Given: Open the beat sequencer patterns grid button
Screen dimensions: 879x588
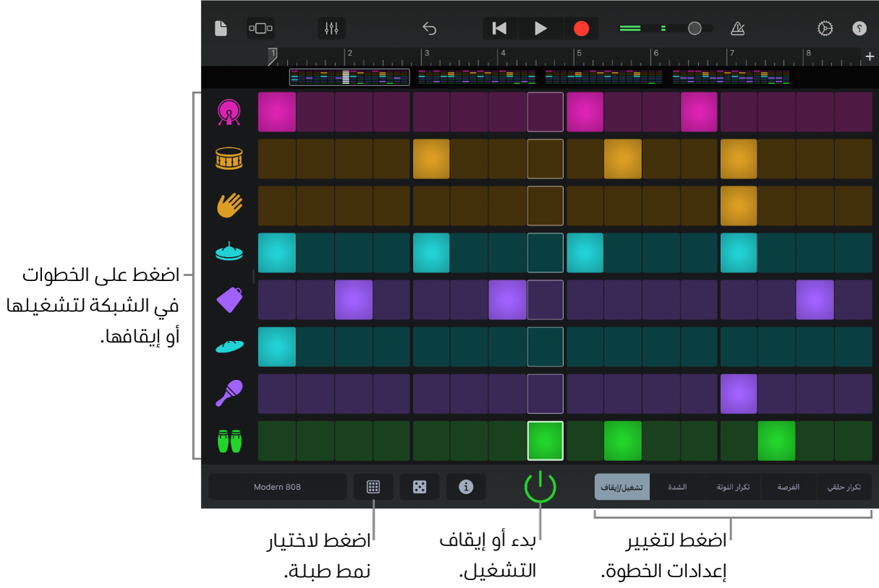Looking at the screenshot, I should [x=373, y=487].
